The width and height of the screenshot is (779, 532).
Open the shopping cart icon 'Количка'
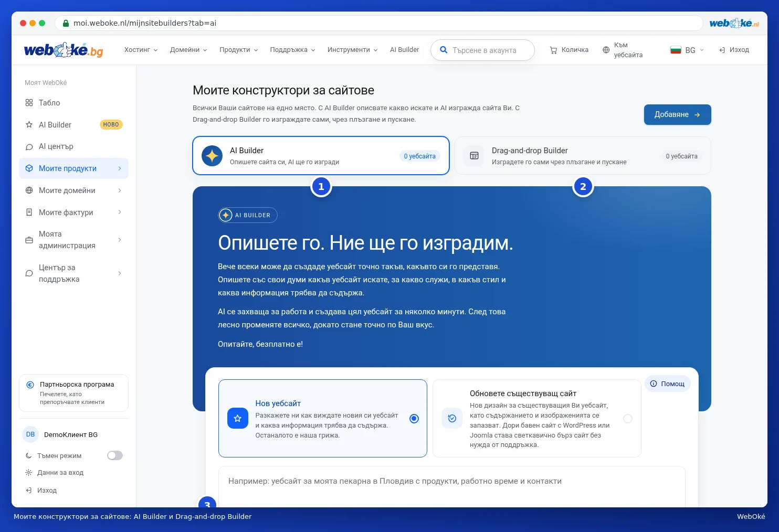click(x=553, y=50)
